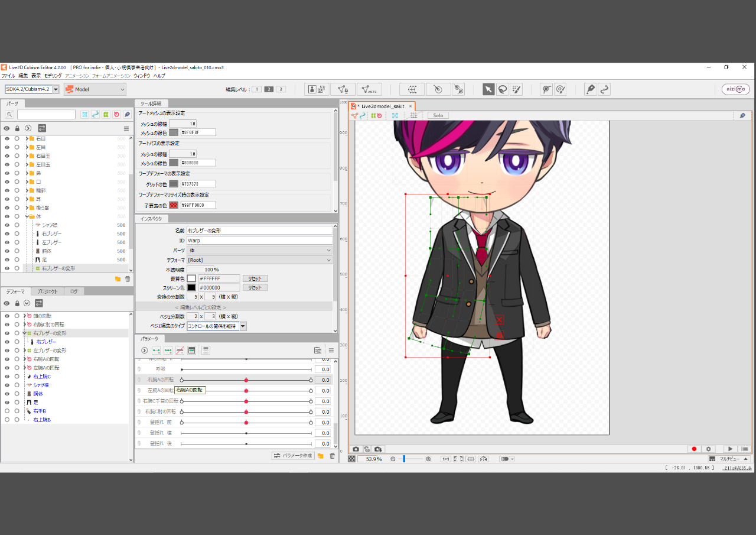The width and height of the screenshot is (756, 535).
Task: Click the zoom in magnifier icon
Action: pyautogui.click(x=428, y=459)
